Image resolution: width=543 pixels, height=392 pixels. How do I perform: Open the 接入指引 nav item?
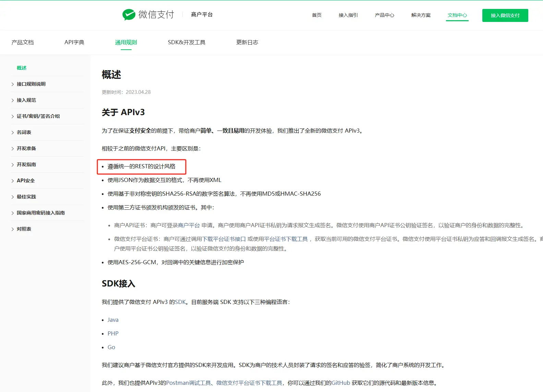348,15
